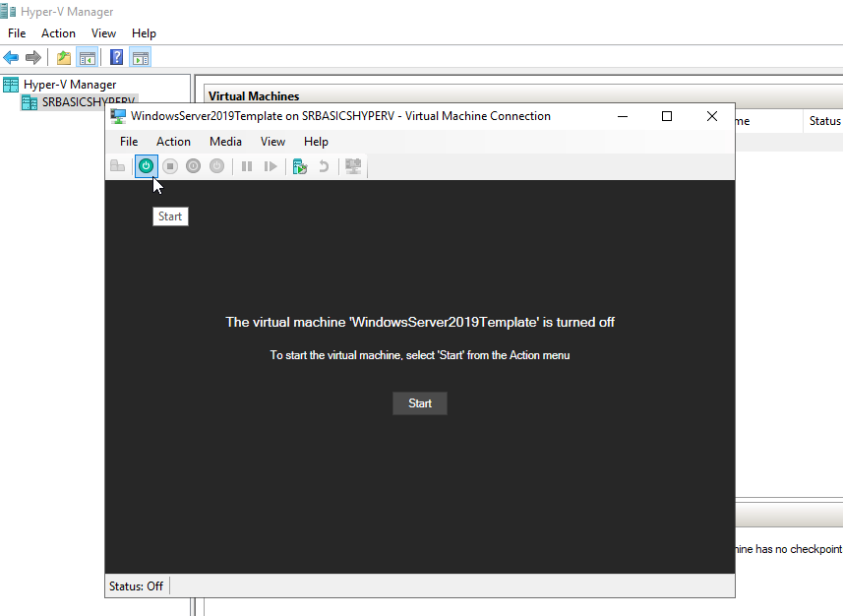This screenshot has height=616, width=843.
Task: Click the Virtual Machine Connection title bar icon
Action: [x=118, y=116]
